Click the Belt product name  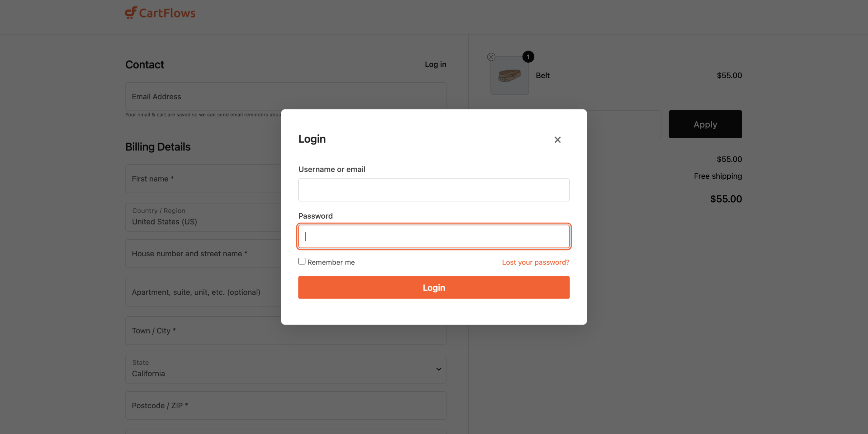coord(542,75)
